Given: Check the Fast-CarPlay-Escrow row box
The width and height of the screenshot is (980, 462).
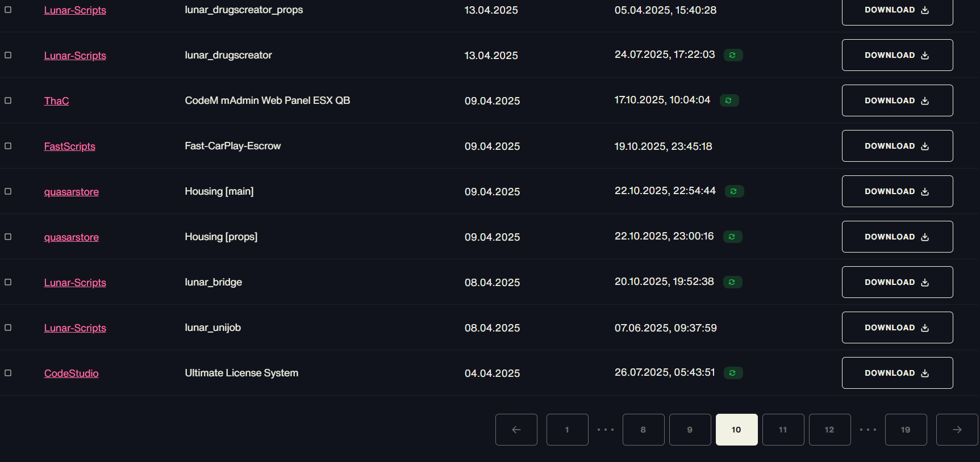Looking at the screenshot, I should point(8,146).
